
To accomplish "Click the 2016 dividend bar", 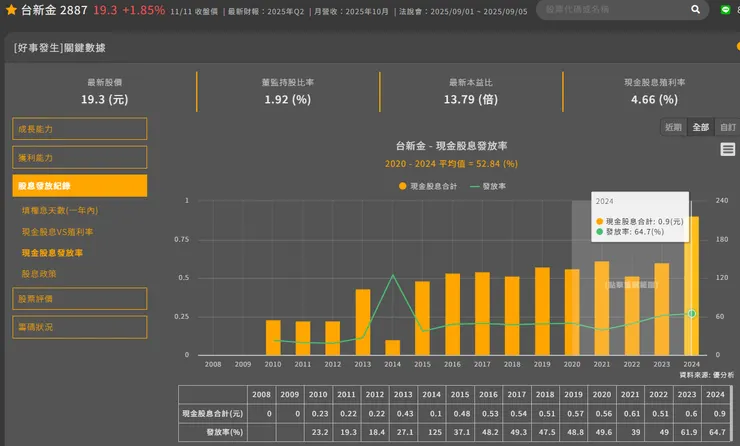I will [453, 314].
